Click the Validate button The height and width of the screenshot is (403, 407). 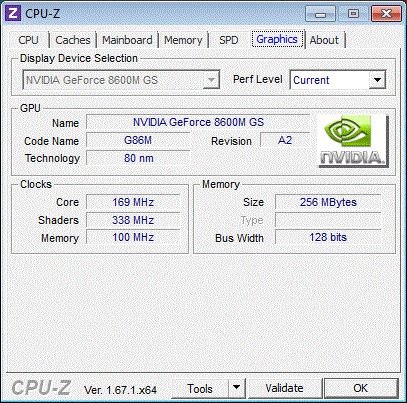tap(284, 388)
